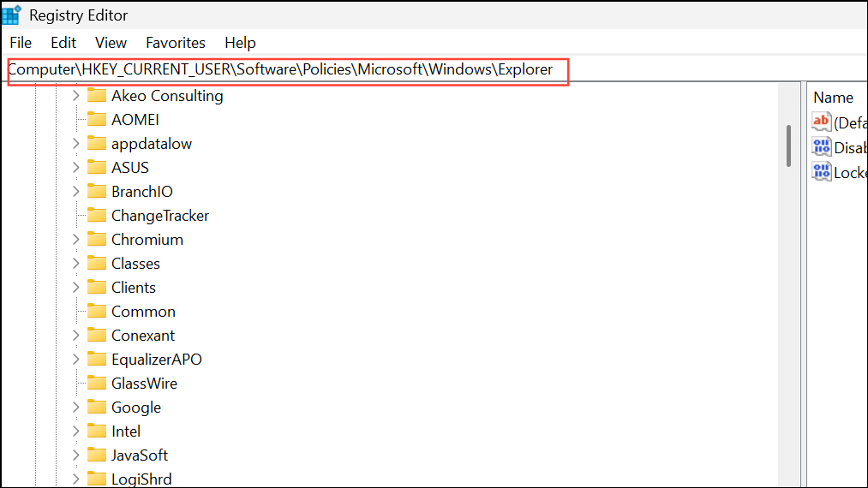Select the JavaSoft folder icon
Viewport: 868px width, 488px height.
tap(96, 455)
